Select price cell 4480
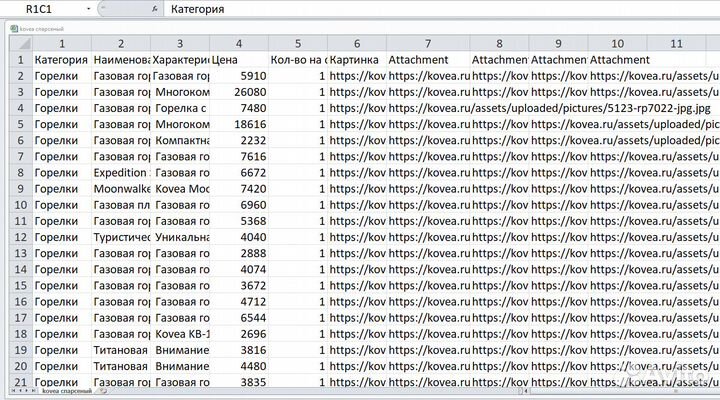Image resolution: width=720 pixels, height=400 pixels. [x=239, y=366]
